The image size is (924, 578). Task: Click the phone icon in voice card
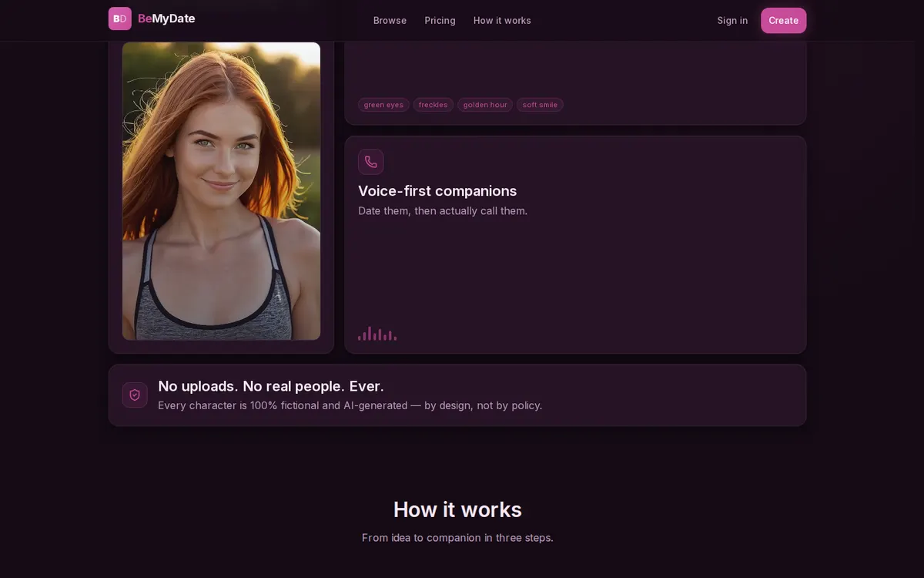pos(370,162)
